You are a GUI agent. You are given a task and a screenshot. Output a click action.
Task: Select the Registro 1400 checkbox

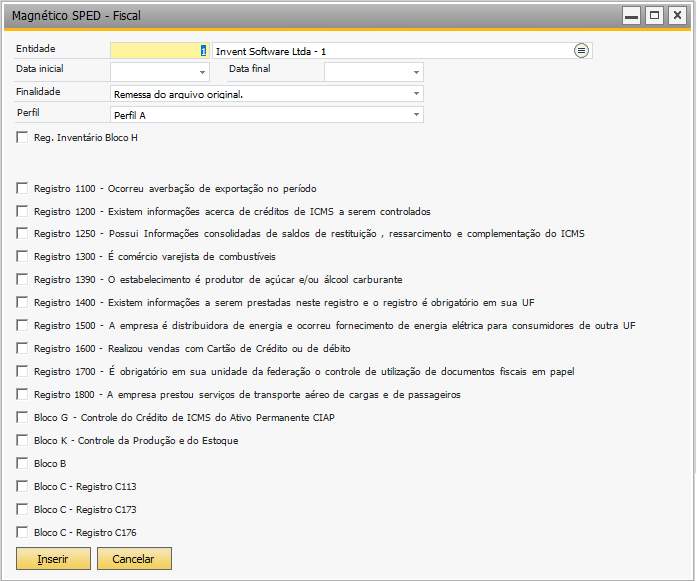click(x=22, y=303)
